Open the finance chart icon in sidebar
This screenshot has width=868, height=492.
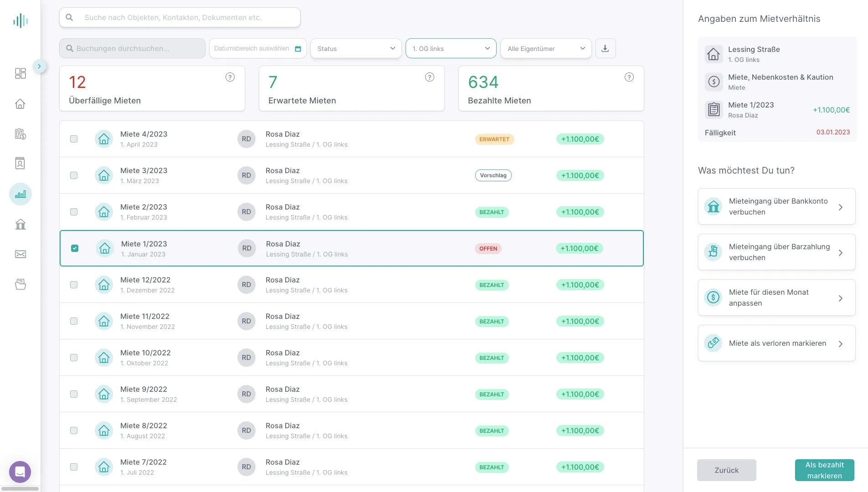[x=21, y=194]
